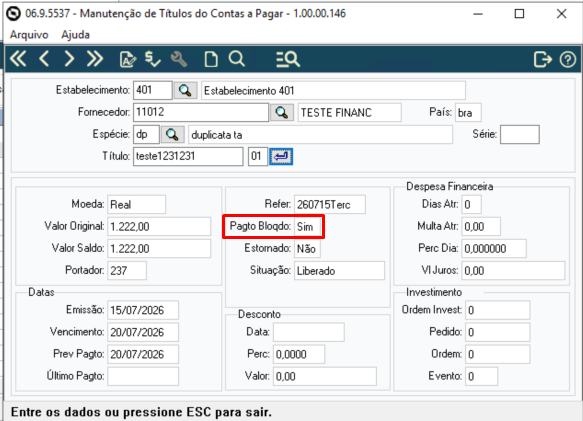Viewport: 583px width, 421px height.
Task: Click the edit document toolbar icon
Action: tap(128, 59)
